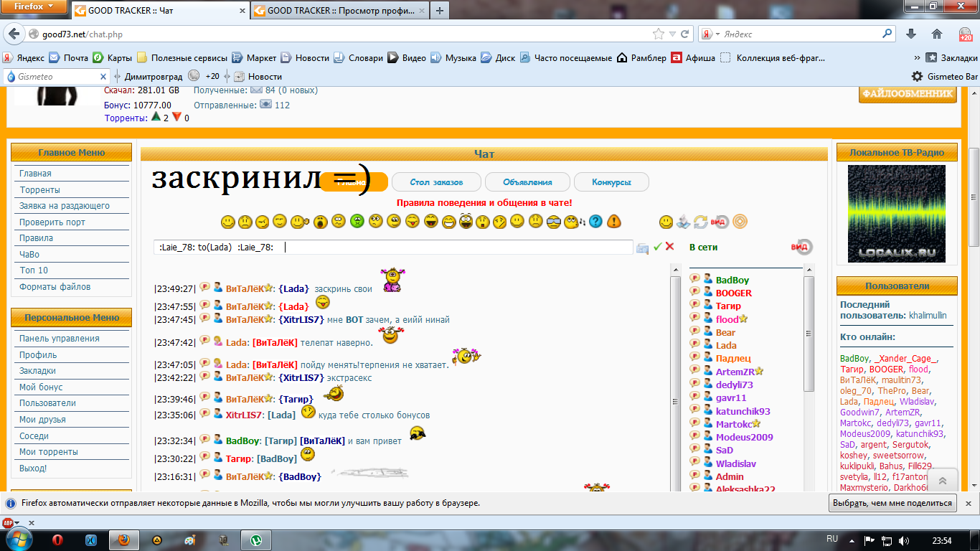Expand the bookmarks toolbar overflow chevron

click(917, 58)
